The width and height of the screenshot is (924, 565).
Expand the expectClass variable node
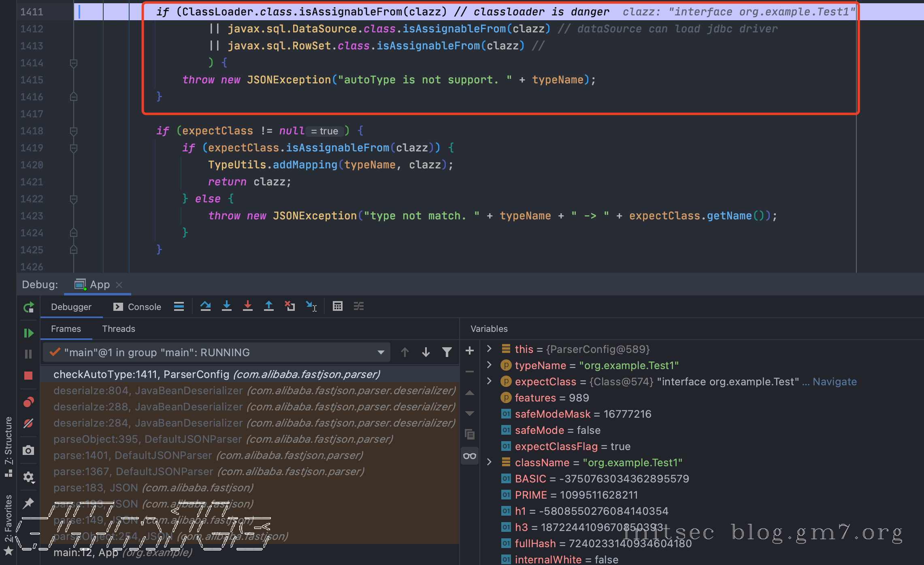click(489, 381)
